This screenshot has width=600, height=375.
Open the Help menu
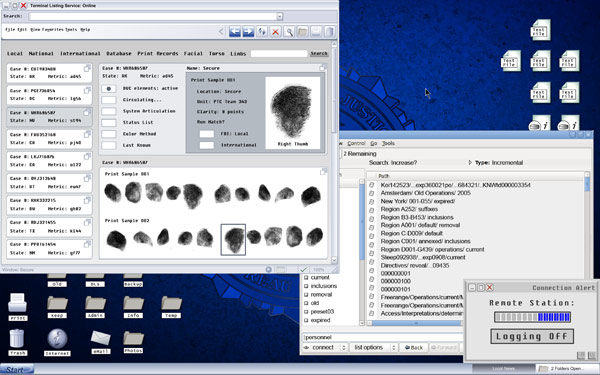coord(85,29)
